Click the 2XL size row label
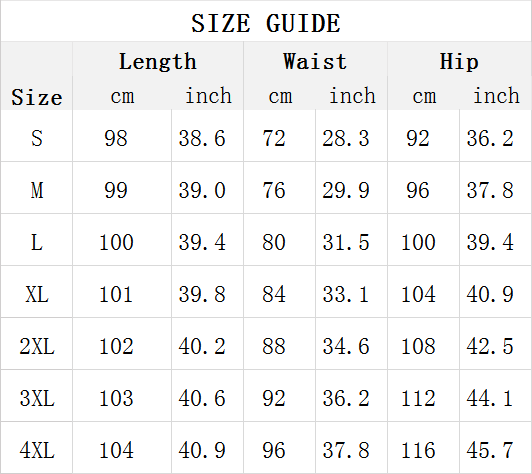This screenshot has width=532, height=474. [37, 346]
